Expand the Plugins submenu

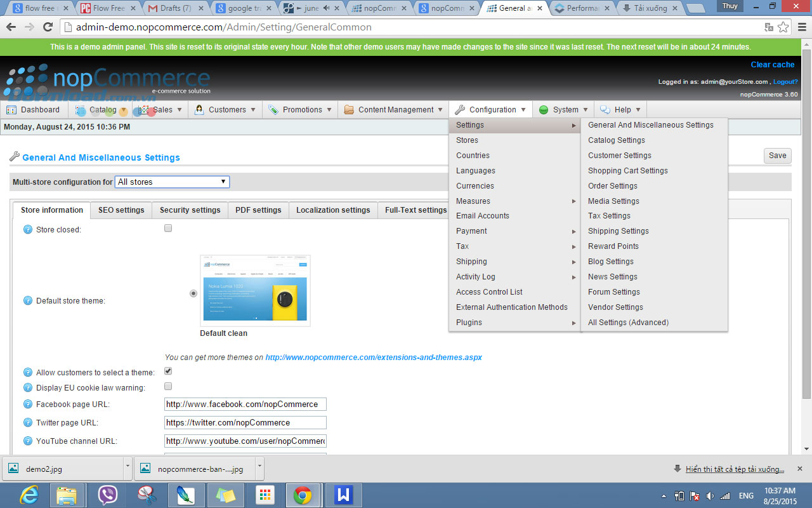514,323
